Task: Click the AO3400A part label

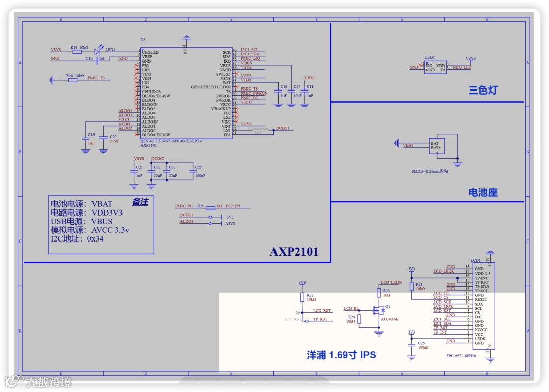Action: 389,319
